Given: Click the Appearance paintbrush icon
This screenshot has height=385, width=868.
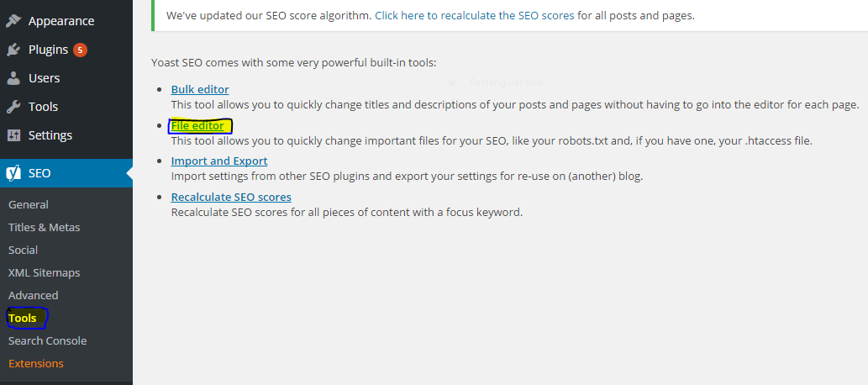Looking at the screenshot, I should tap(13, 21).
